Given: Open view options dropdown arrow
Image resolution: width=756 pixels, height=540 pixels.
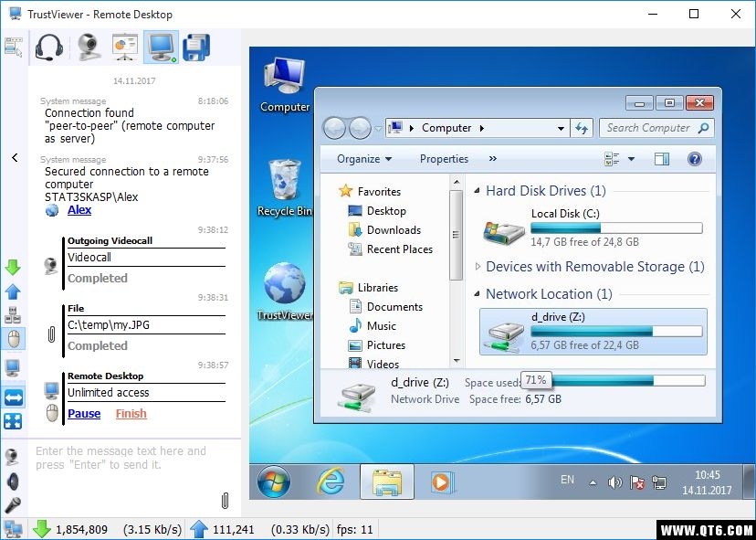Looking at the screenshot, I should tap(631, 159).
